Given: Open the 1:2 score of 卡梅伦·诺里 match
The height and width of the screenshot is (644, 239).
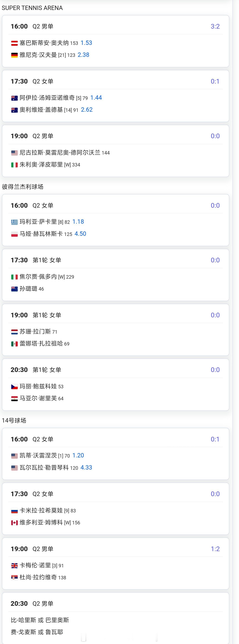Looking at the screenshot, I should click(x=215, y=549).
